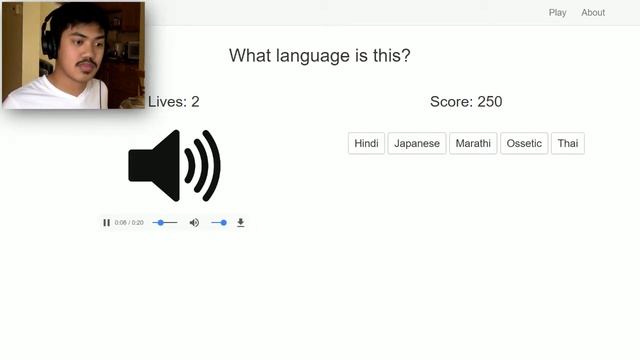Viewport: 640px width, 360px height.
Task: Pick Marathi as the language
Action: (473, 143)
